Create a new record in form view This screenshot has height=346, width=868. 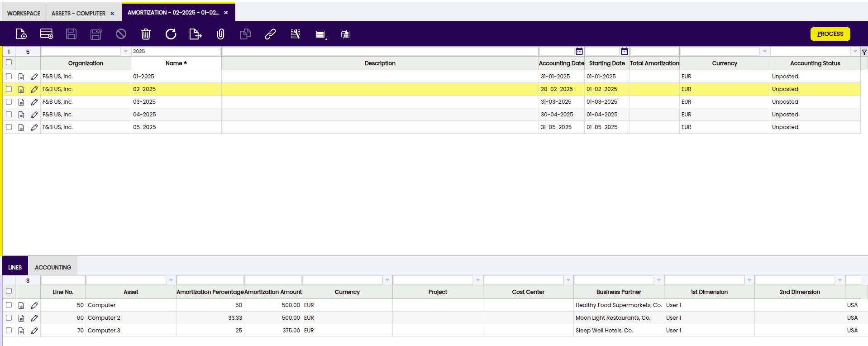click(21, 34)
